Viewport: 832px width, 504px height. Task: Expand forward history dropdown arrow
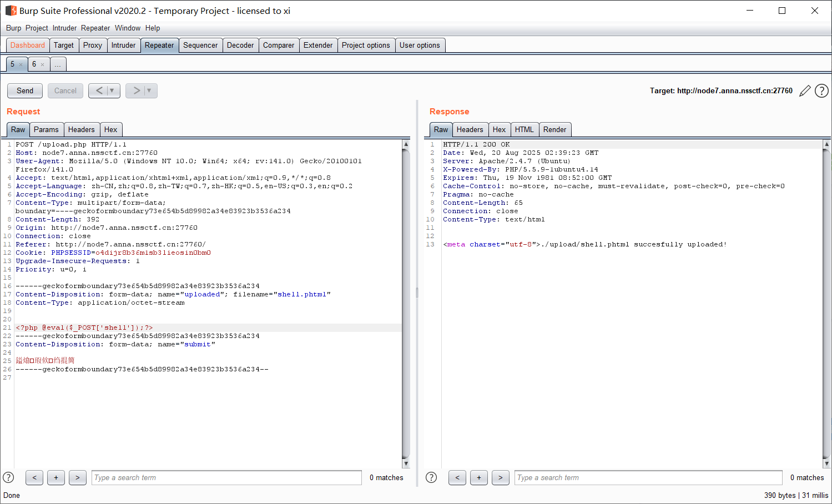tap(150, 90)
